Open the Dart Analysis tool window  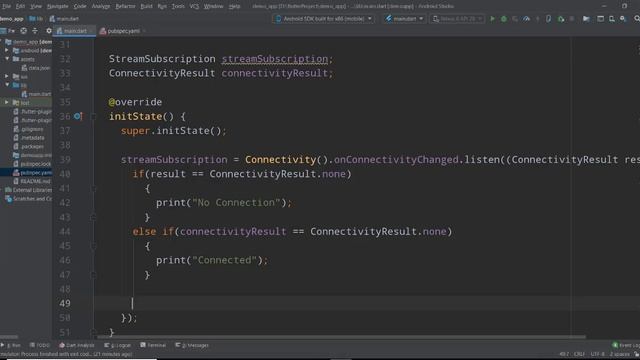coord(77,345)
